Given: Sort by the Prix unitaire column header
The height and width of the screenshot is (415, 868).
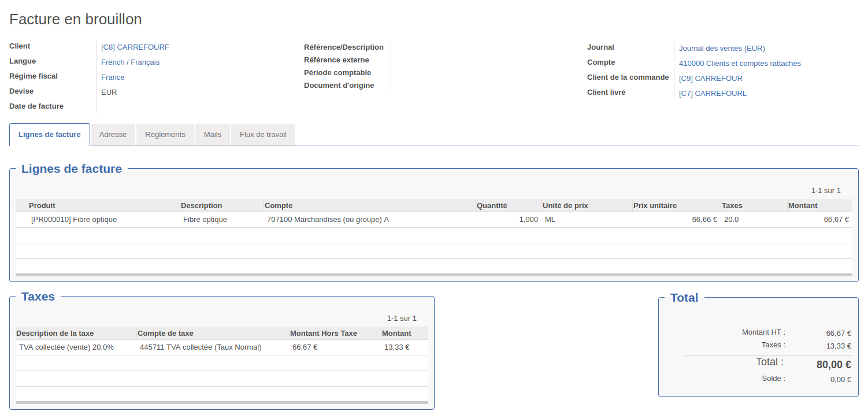Looking at the screenshot, I should click(x=654, y=206).
